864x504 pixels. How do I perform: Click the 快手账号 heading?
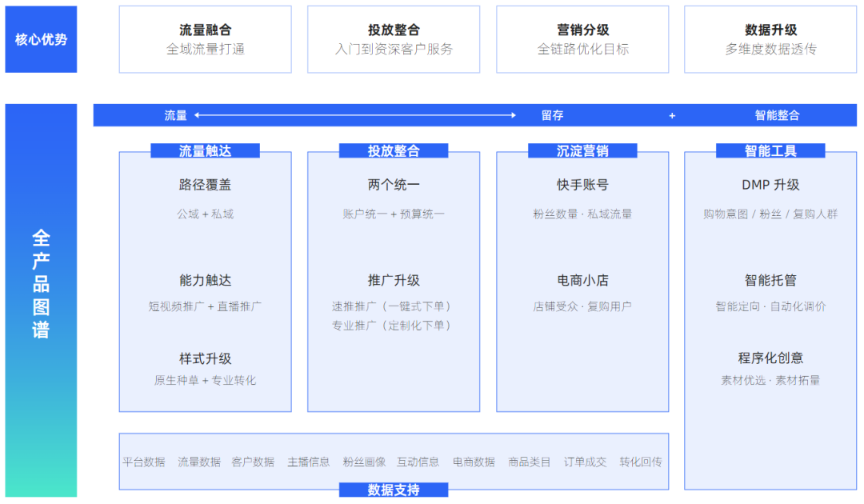(582, 185)
